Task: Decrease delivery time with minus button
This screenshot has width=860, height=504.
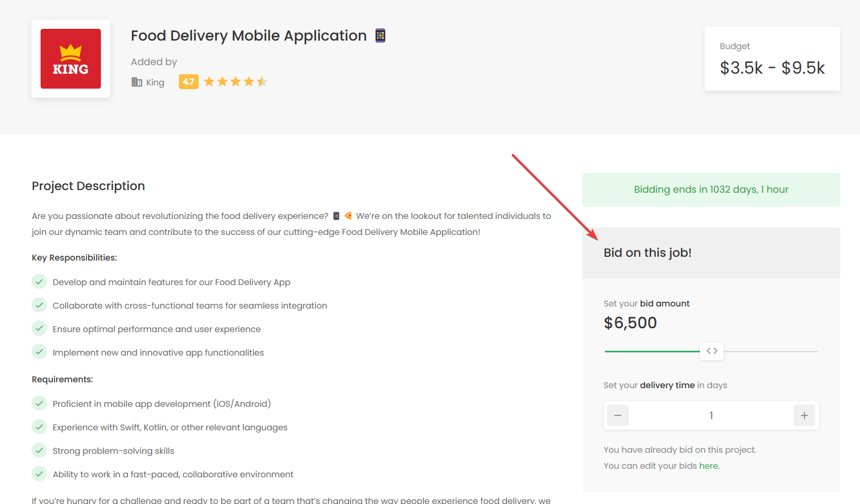Action: pos(618,415)
